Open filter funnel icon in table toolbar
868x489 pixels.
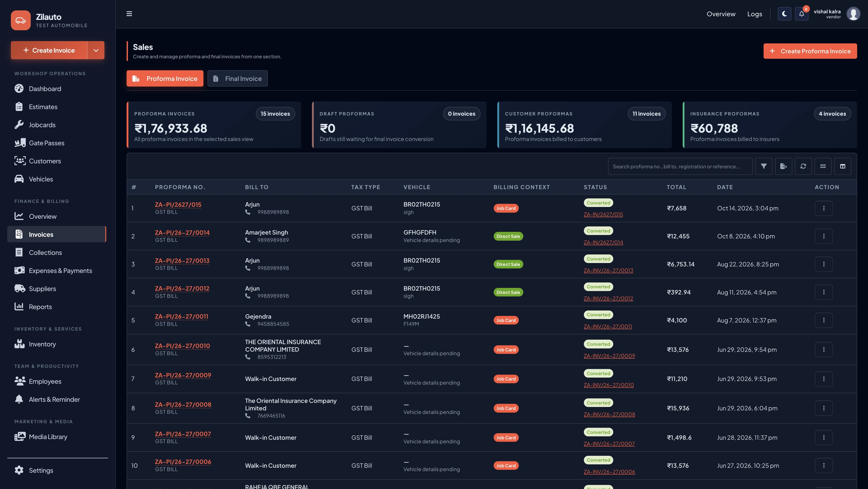[764, 166]
